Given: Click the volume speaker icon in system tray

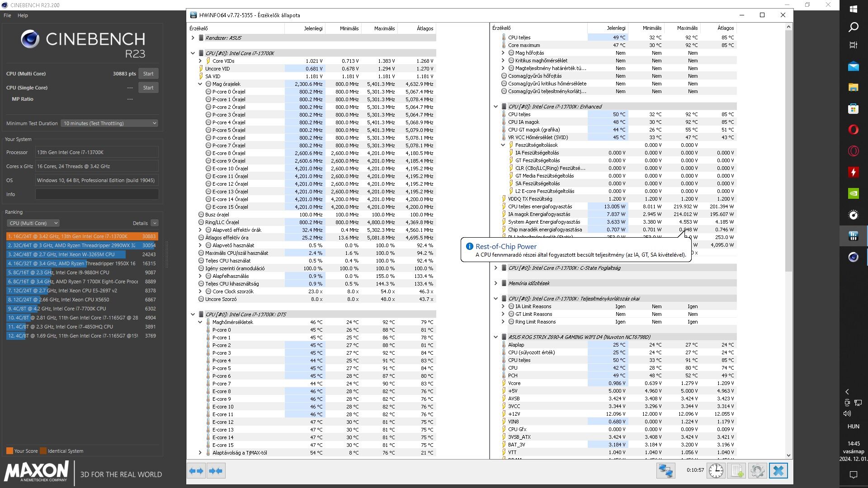Looking at the screenshot, I should [x=847, y=413].
